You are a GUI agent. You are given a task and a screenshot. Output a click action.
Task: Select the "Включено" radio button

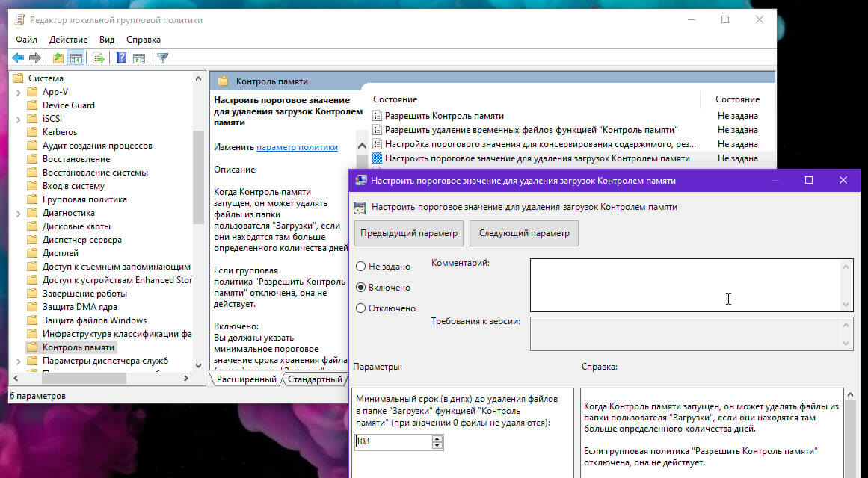click(x=361, y=288)
